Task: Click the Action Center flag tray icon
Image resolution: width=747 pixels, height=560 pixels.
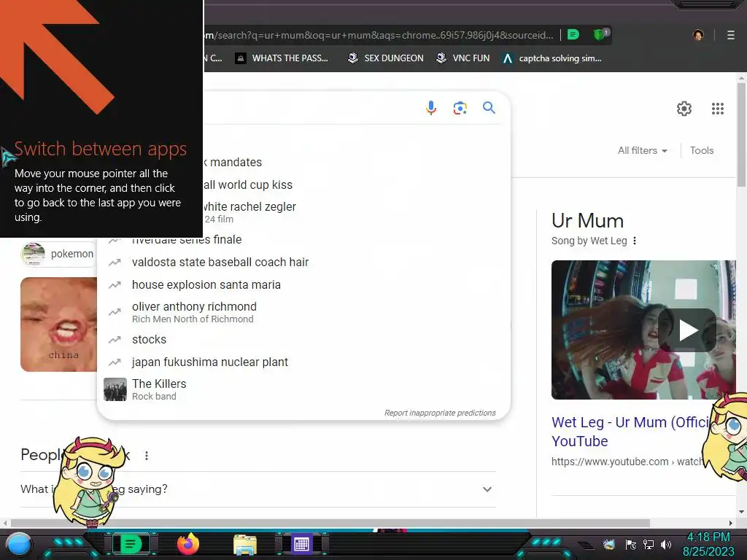Action: (x=630, y=545)
